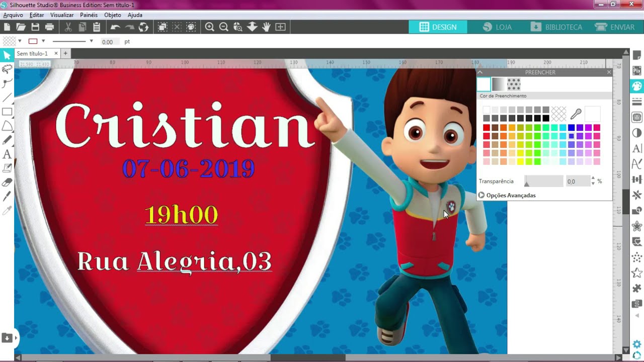Screen dimensions: 644x362
Task: Choose pattern fill type in Preencher panel
Action: pos(514,84)
